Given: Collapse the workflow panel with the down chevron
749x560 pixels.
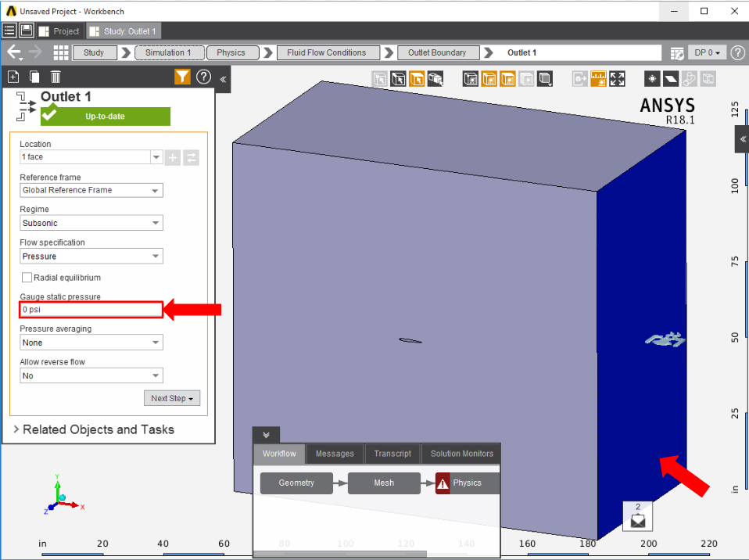Looking at the screenshot, I should 266,435.
